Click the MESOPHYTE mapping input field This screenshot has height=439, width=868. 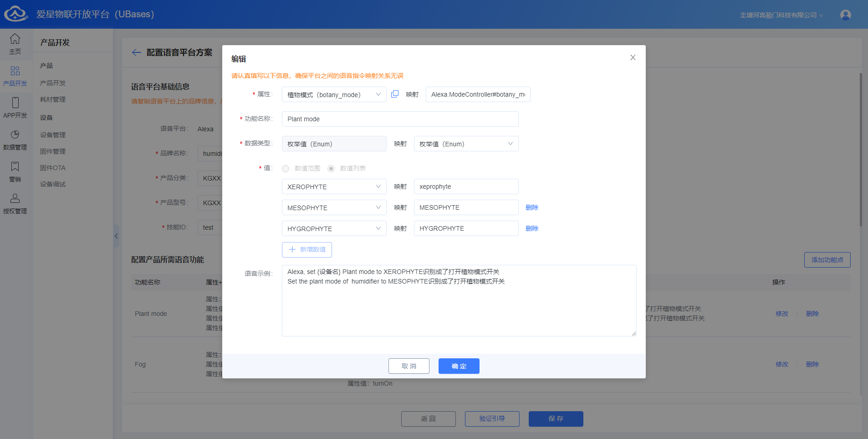(466, 207)
